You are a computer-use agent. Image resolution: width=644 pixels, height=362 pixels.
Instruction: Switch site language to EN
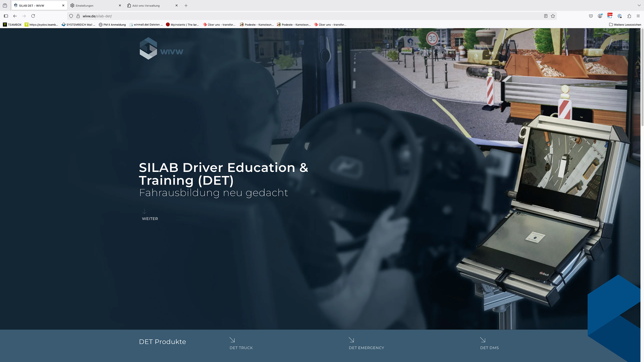pyautogui.click(x=499, y=53)
